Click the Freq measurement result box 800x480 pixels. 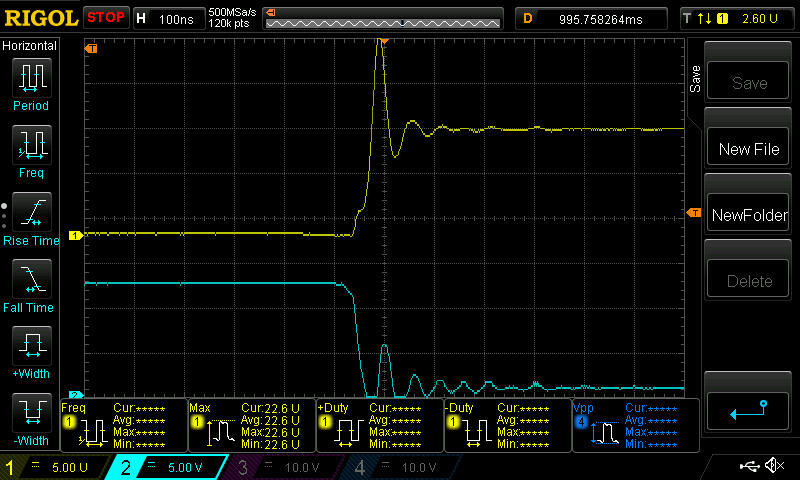tap(124, 425)
